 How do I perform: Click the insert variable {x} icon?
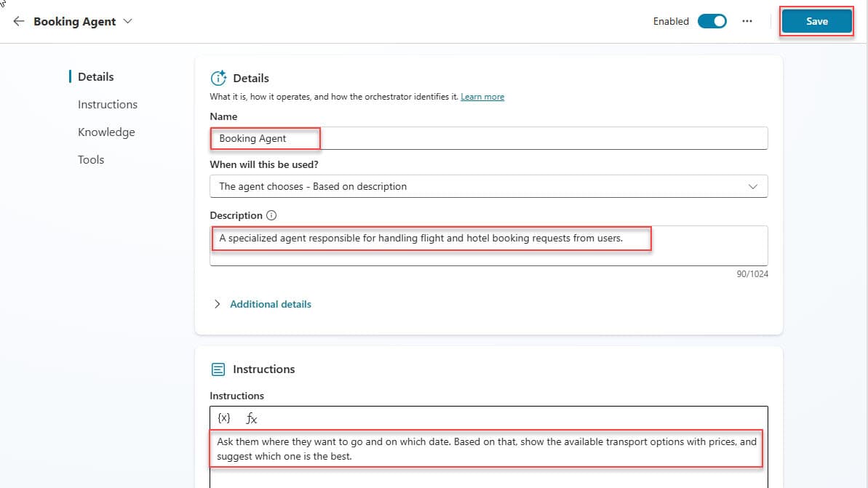(224, 418)
